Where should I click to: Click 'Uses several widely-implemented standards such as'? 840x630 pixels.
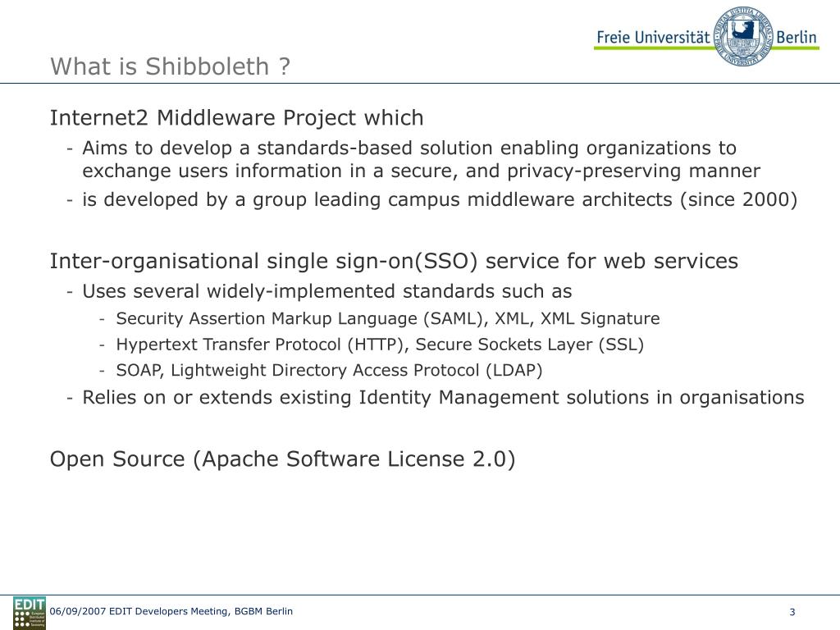coord(326,291)
